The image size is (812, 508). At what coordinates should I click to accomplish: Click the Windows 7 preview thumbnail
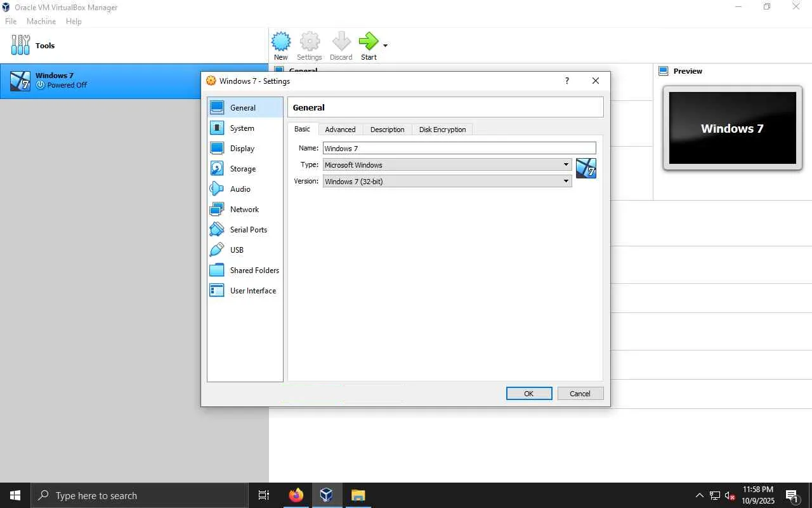point(733,128)
